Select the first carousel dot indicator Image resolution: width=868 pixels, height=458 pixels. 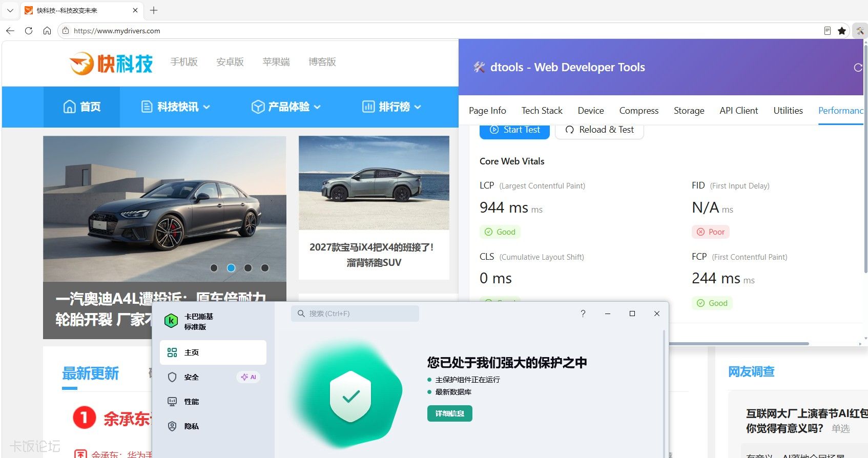(x=214, y=268)
